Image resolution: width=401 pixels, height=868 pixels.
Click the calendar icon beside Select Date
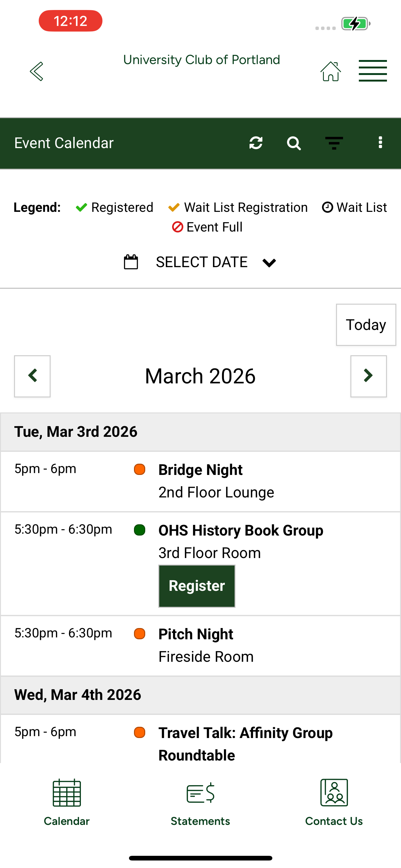[x=131, y=262]
